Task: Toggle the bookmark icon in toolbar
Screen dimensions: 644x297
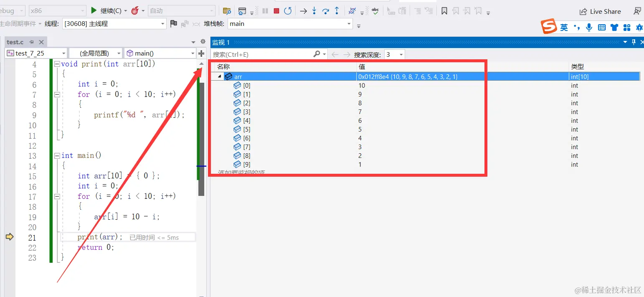Action: click(x=444, y=11)
